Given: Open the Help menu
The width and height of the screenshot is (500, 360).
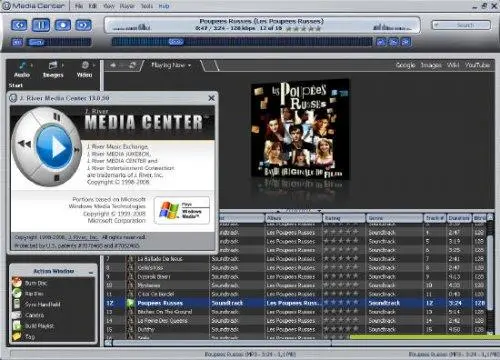Looking at the screenshot, I should point(164,6).
